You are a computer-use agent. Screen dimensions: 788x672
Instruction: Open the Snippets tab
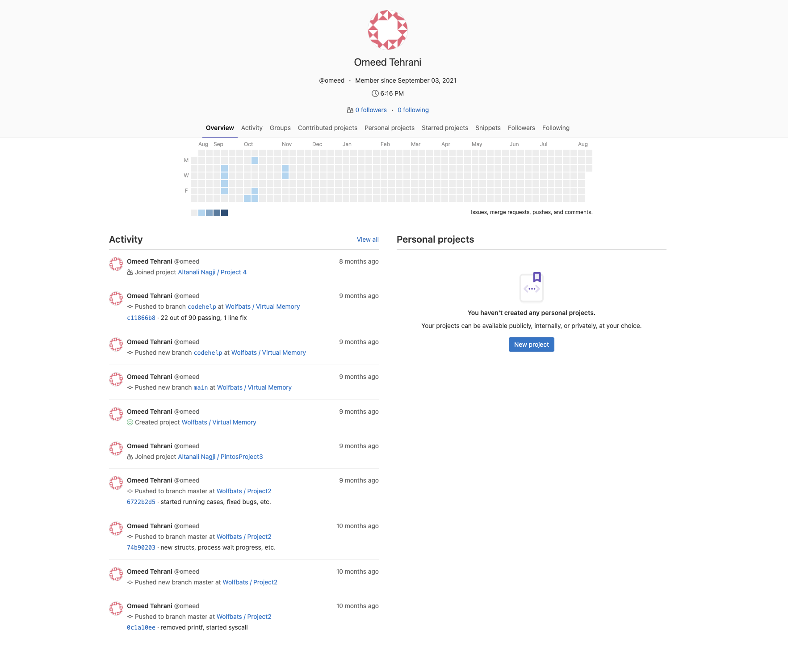point(488,128)
